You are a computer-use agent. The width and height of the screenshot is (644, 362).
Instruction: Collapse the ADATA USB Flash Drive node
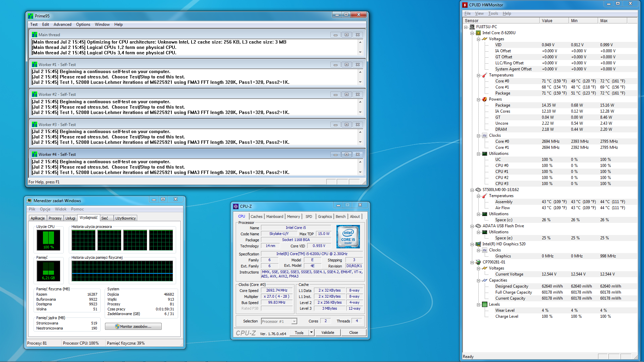(x=472, y=226)
